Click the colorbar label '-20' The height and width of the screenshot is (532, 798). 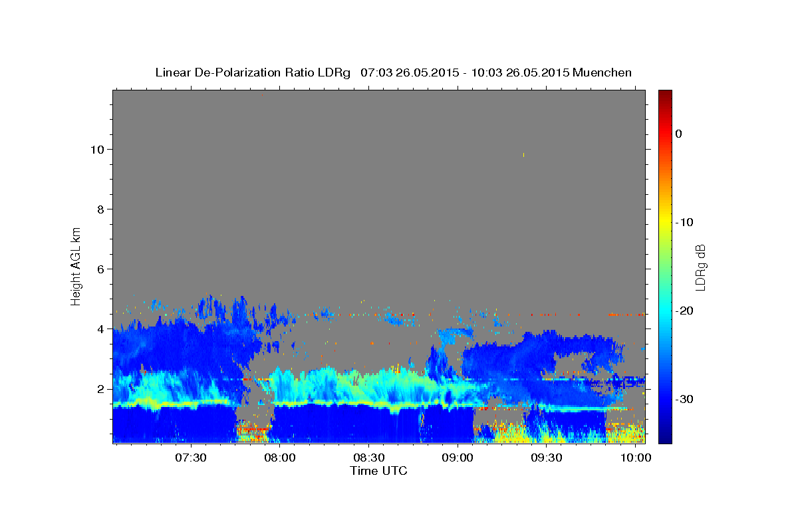pyautogui.click(x=684, y=311)
